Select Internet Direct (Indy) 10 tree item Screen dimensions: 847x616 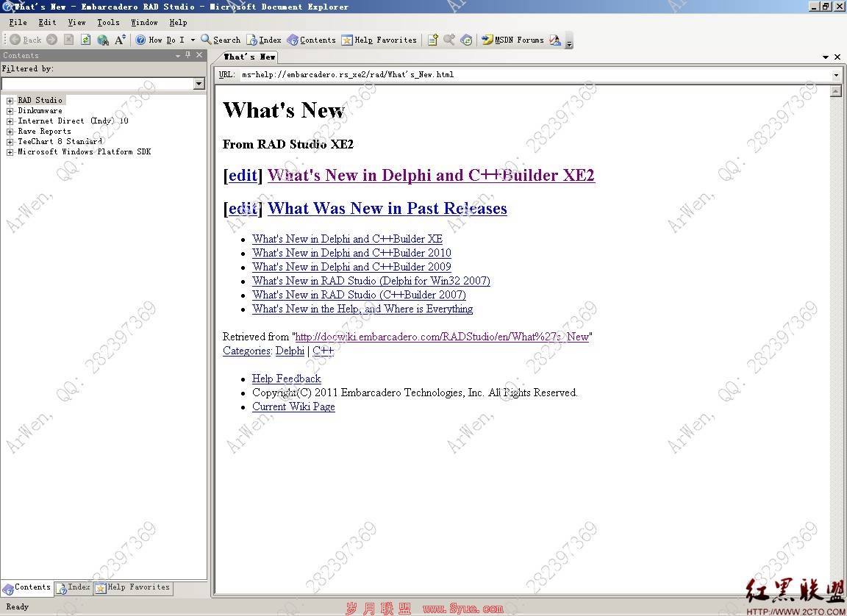pos(73,121)
